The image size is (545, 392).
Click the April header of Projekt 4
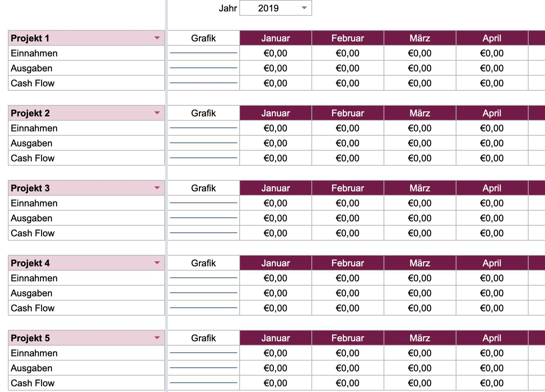pos(492,263)
